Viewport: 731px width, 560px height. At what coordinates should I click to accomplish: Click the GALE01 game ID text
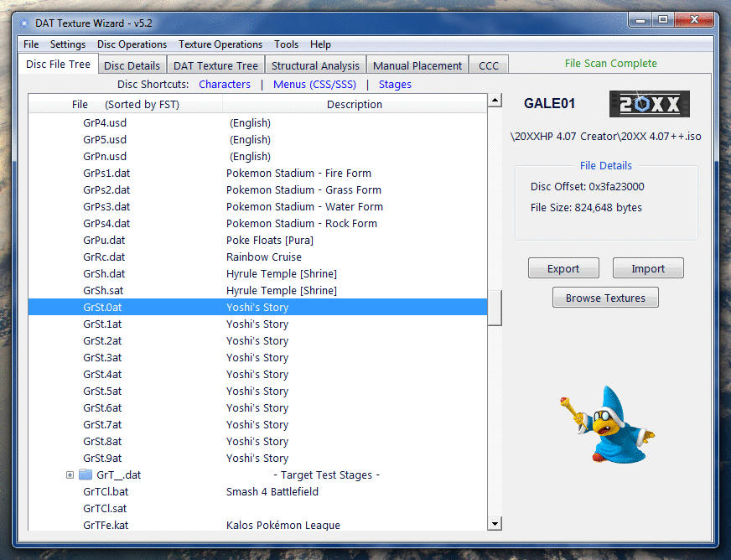pyautogui.click(x=549, y=103)
